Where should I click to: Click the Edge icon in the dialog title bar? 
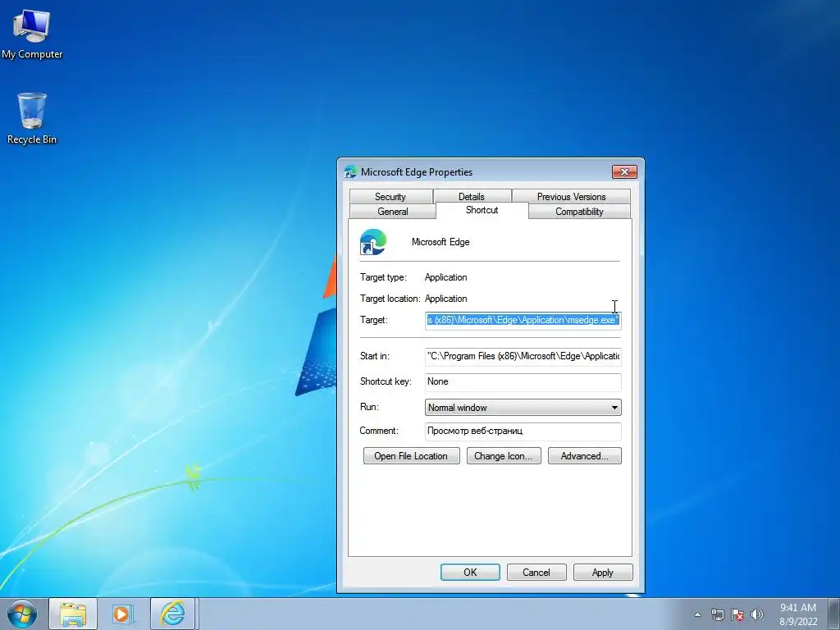(350, 171)
